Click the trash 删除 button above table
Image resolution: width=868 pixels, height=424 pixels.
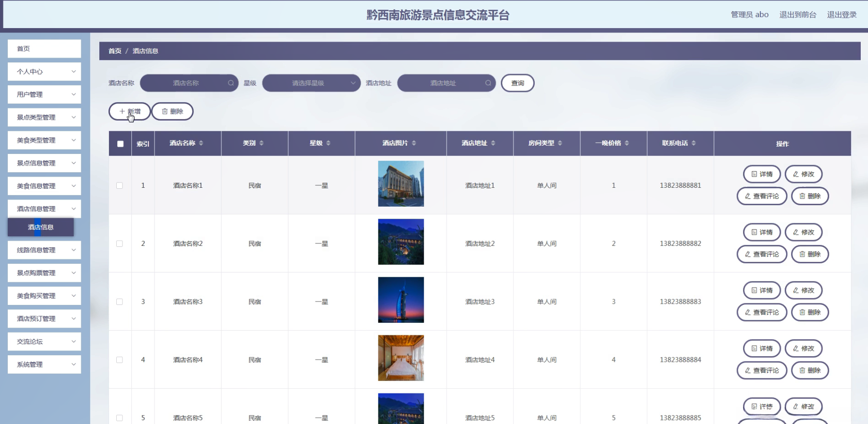(172, 111)
